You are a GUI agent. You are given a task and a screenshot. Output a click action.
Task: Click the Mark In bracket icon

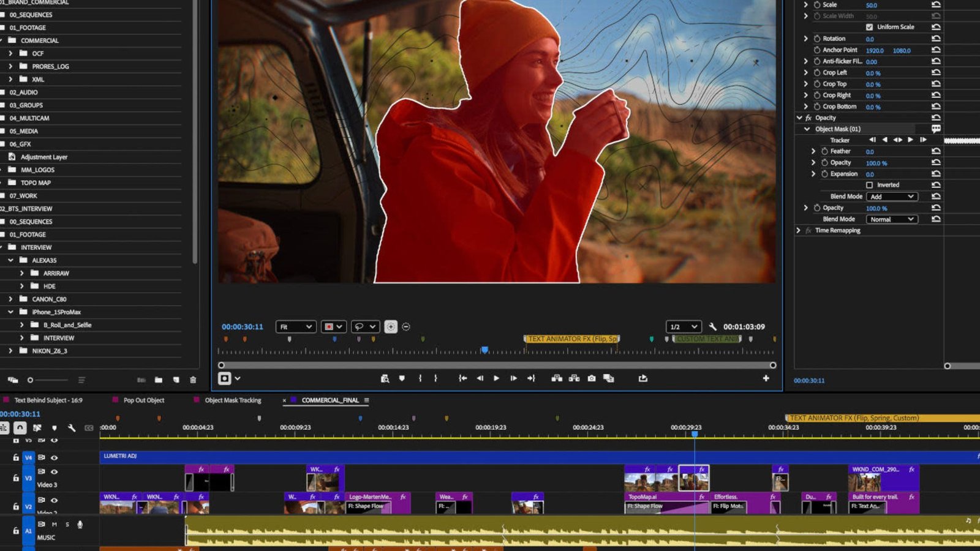coord(420,378)
